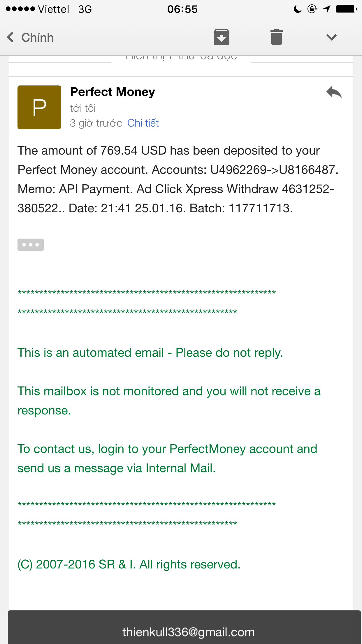Tap the Perfect Money sender avatar
This screenshot has width=362, height=644.
(39, 107)
